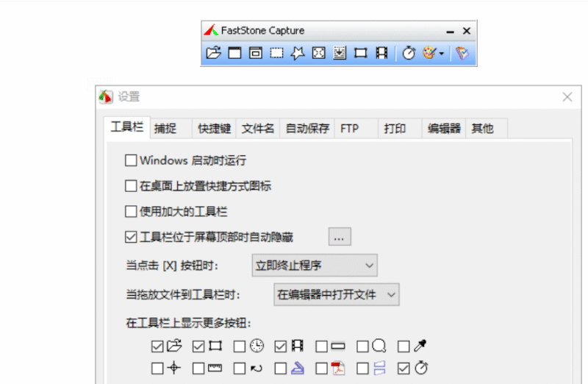Minimize the FastStone Capture toolbar
588x384 pixels.
pos(450,31)
